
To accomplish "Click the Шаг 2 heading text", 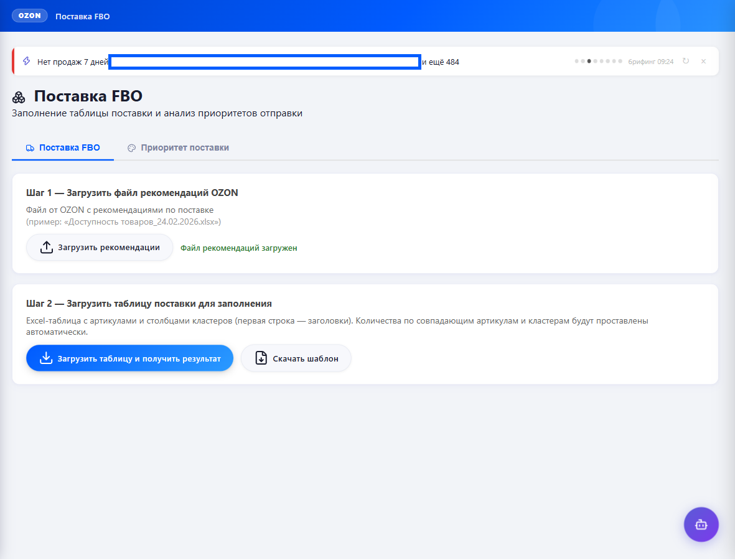I will coord(149,304).
